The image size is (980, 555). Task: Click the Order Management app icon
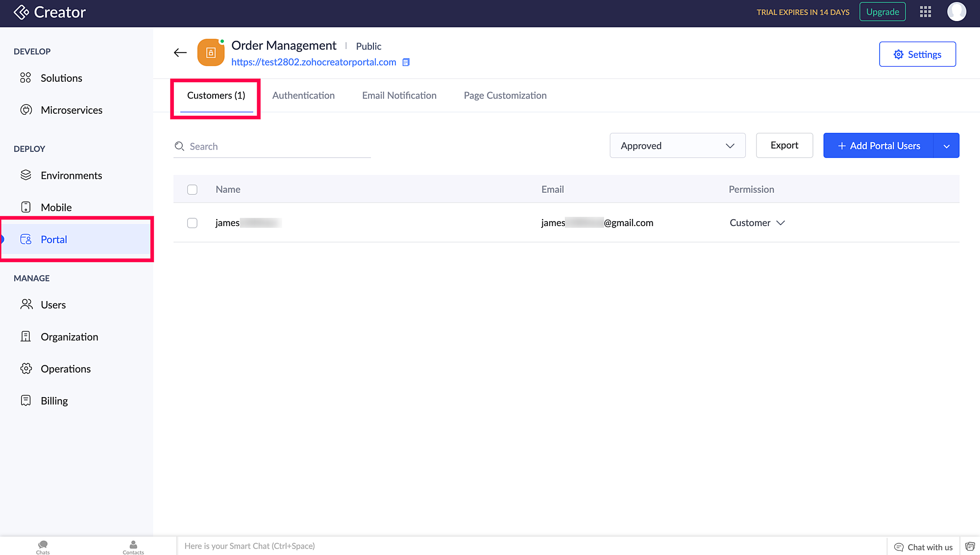(211, 52)
